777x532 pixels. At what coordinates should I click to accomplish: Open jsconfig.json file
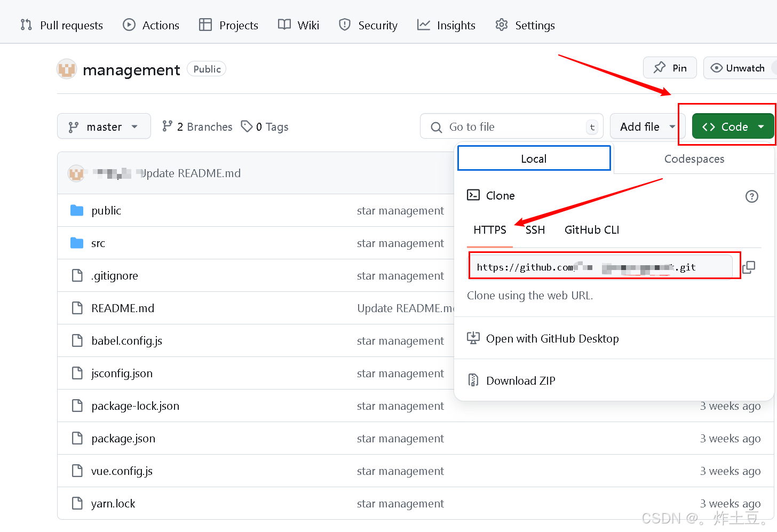point(122,374)
